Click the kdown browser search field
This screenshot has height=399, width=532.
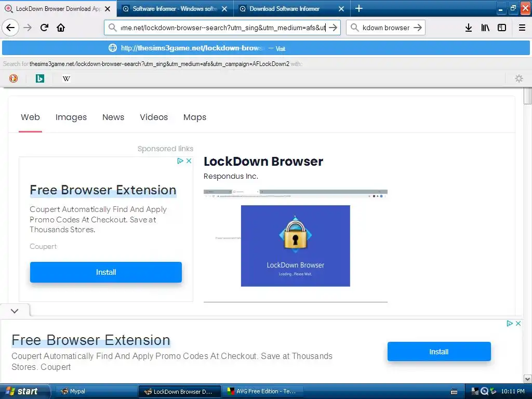click(386, 28)
